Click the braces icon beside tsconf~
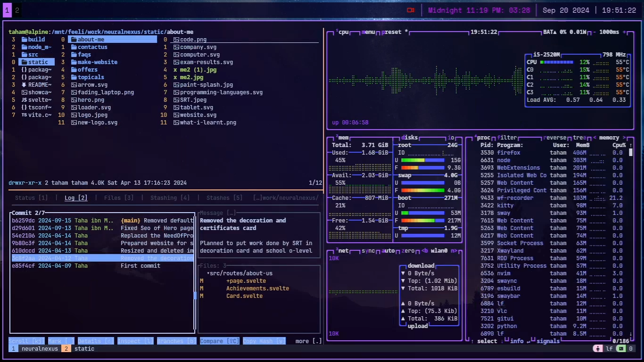The height and width of the screenshot is (362, 644). [24, 107]
